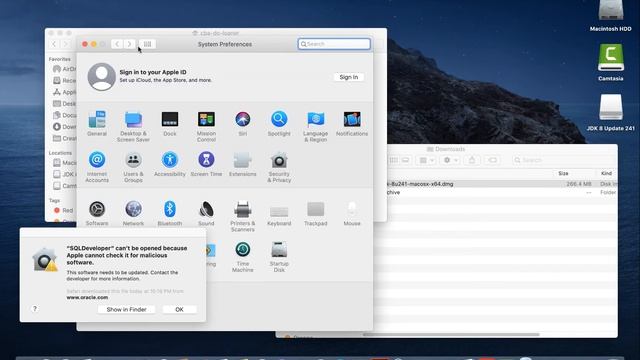This screenshot has width=640, height=360.
Task: Select Macintosh location in Finder sidebar
Action: click(x=65, y=162)
